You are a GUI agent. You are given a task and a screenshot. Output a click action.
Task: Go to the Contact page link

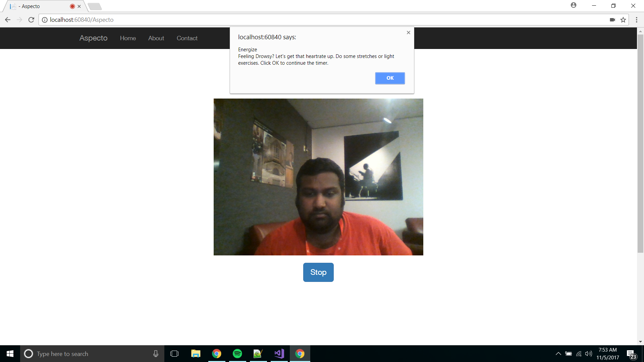(187, 38)
